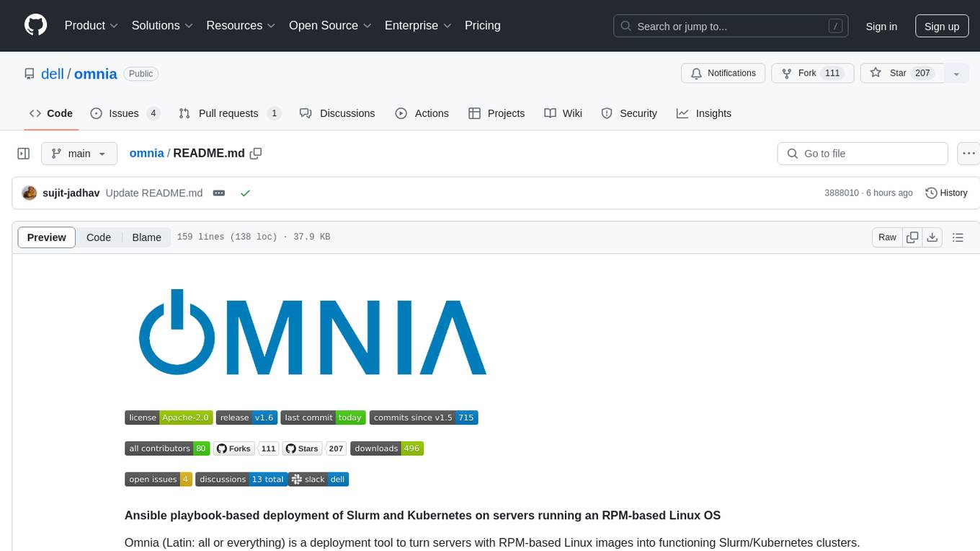Click the Notifications bell button
The height and width of the screenshot is (551, 980).
click(x=723, y=73)
